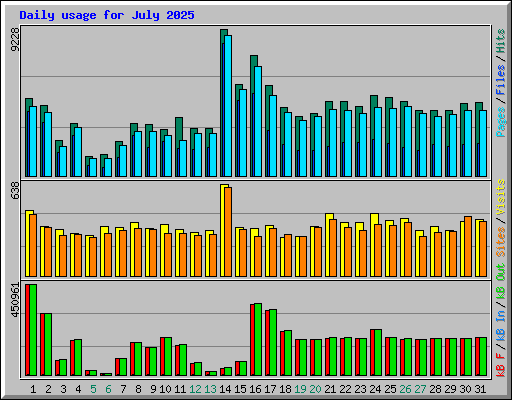The image size is (512, 400).
Task: Click day 4 on the x-axis
Action: (x=78, y=389)
